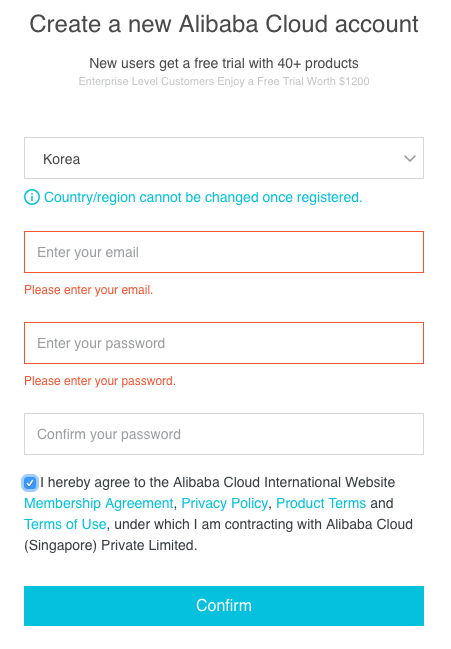451x649 pixels.
Task: Click the country cannot be changed notice
Action: (203, 197)
